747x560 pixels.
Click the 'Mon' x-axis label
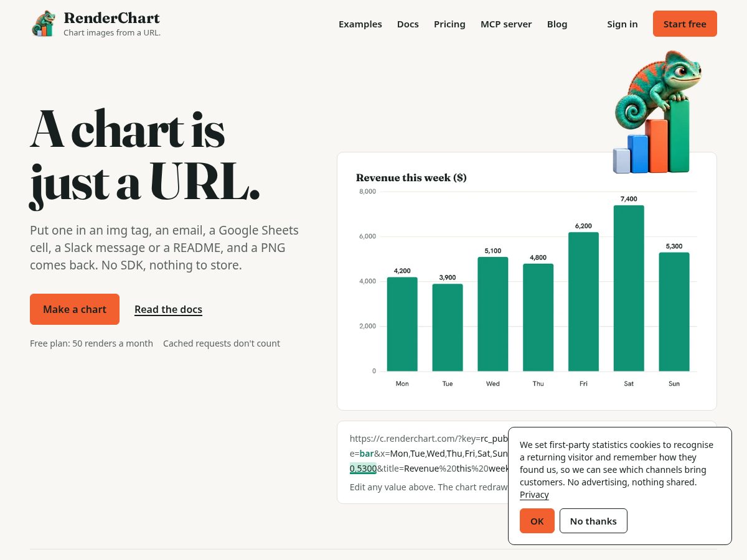[402, 383]
